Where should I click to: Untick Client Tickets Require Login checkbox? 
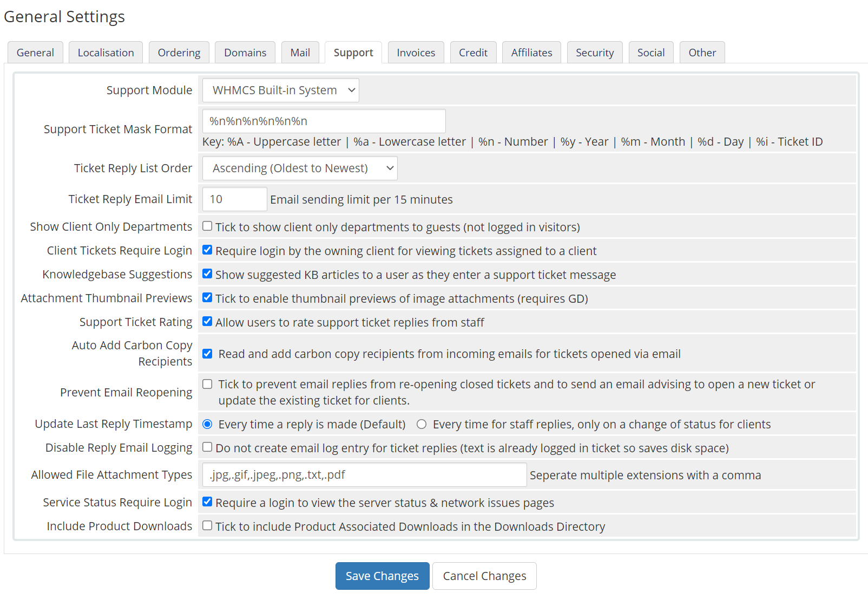207,250
